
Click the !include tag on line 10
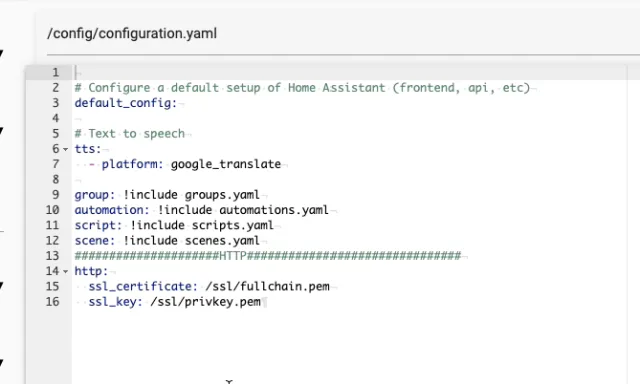point(184,210)
